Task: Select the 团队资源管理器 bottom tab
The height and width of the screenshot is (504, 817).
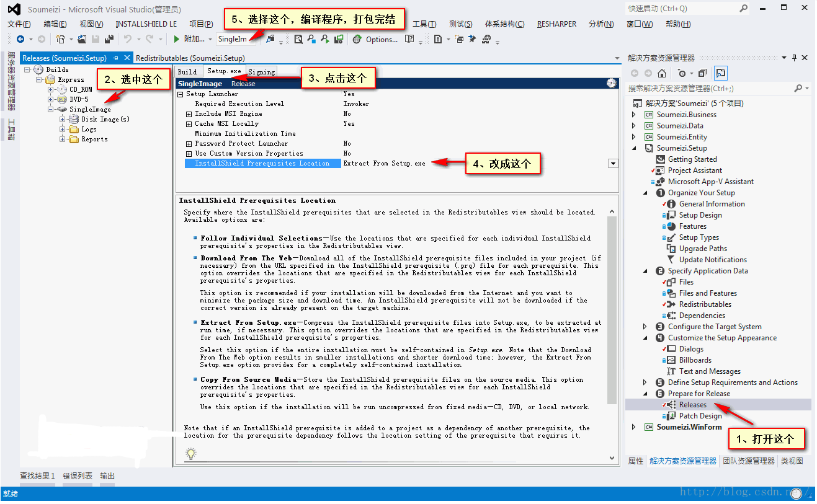Action: click(x=748, y=461)
